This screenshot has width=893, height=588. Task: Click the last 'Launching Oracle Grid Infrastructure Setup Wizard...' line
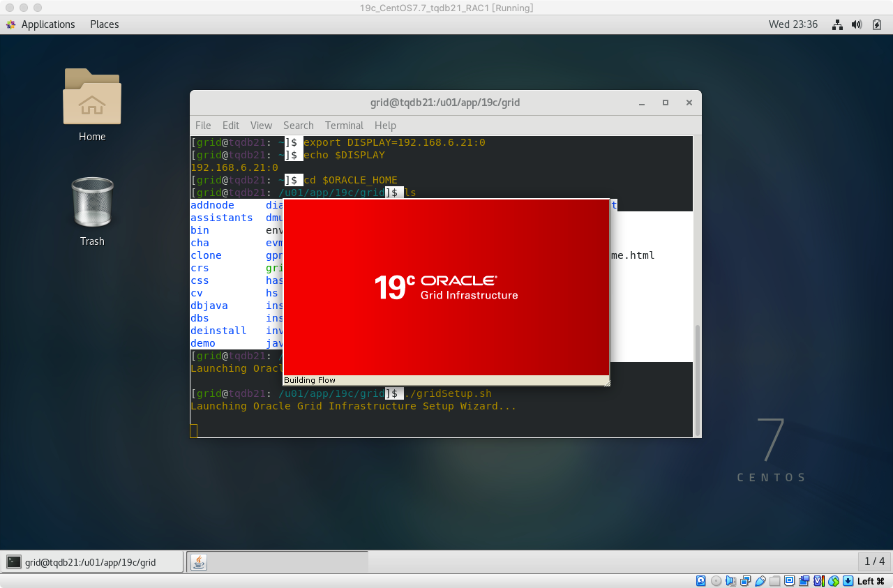click(x=354, y=406)
